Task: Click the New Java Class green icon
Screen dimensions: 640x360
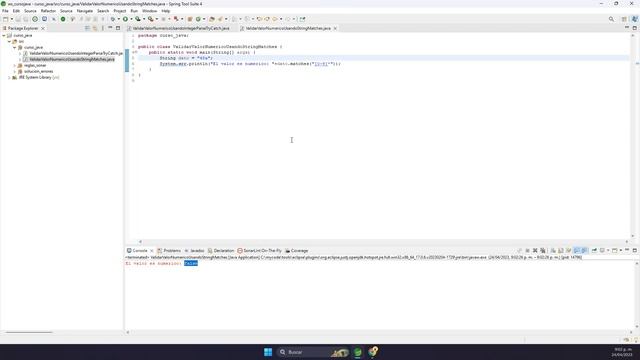Action: pos(198,19)
